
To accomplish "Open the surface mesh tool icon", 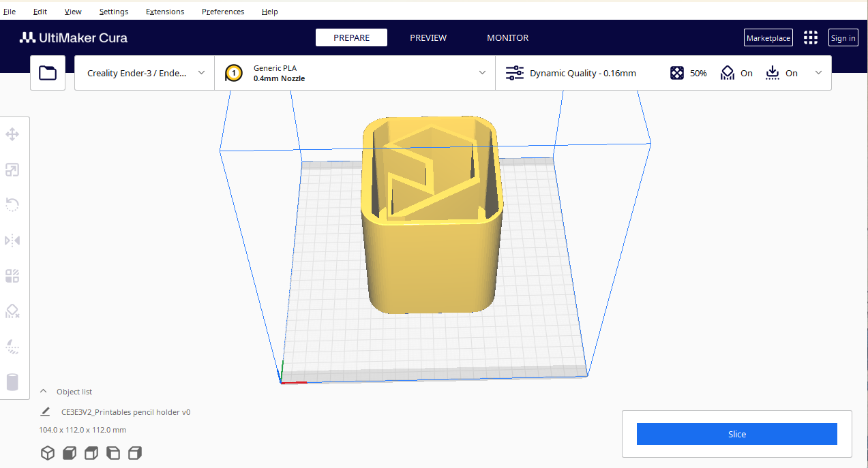I will pyautogui.click(x=12, y=347).
